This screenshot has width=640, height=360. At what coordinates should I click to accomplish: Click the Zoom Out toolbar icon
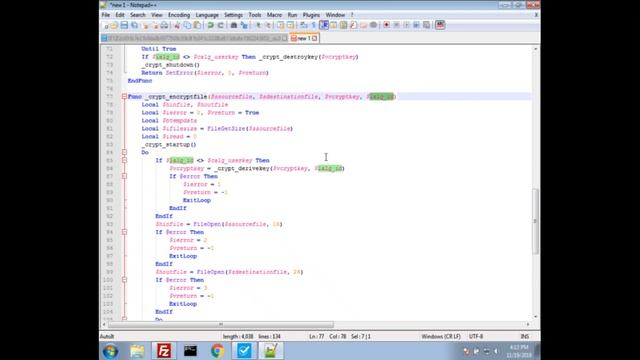tap(268, 25)
